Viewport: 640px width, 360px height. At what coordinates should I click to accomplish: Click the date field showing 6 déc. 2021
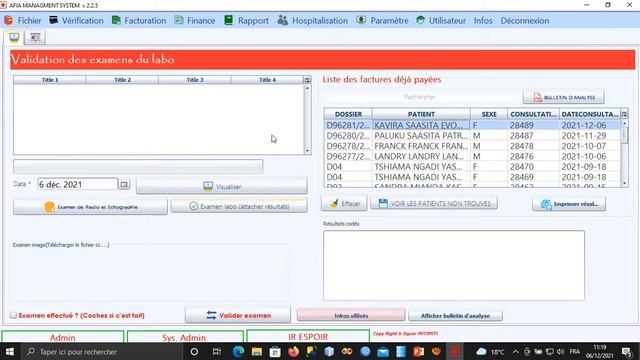(78, 184)
